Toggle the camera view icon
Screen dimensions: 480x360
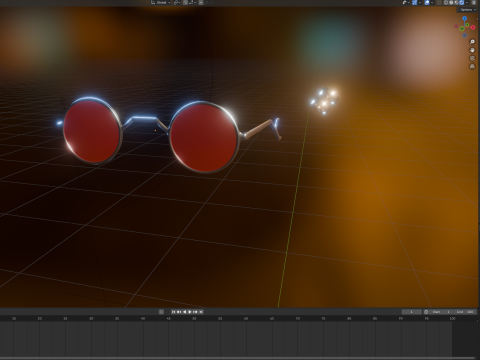[472, 58]
